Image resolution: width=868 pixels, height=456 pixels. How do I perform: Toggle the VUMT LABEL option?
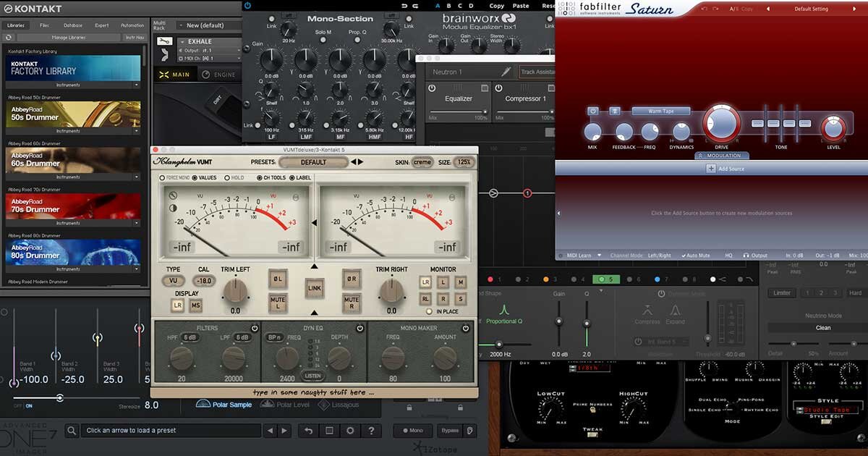292,177
